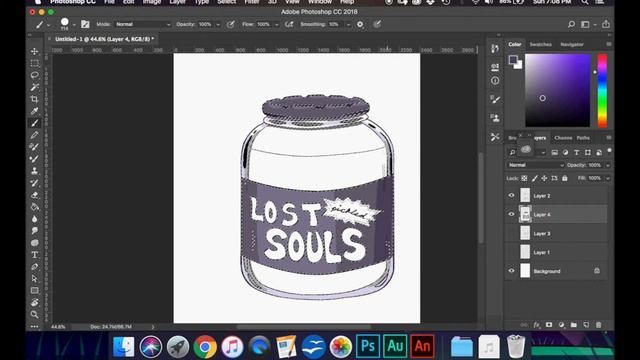
Task: Select the Magic Wand tool
Action: [35, 87]
